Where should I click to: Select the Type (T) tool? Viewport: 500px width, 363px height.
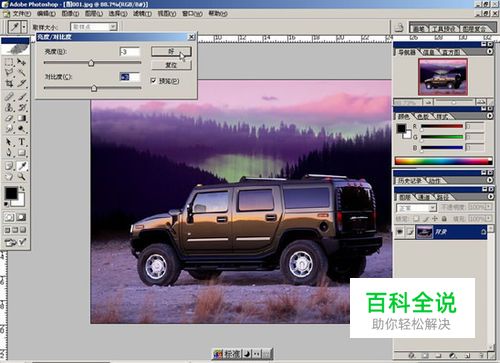point(22,142)
